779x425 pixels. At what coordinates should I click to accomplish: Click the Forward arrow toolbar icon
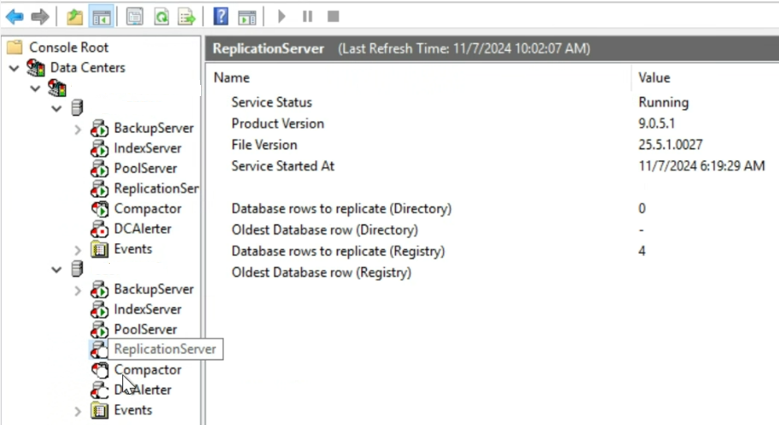[40, 17]
